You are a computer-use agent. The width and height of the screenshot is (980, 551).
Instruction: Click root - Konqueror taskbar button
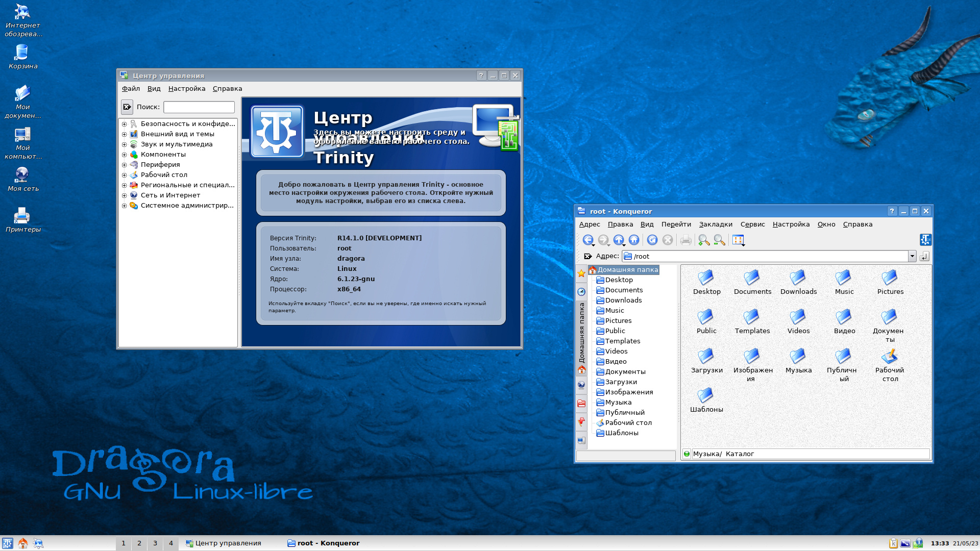334,543
